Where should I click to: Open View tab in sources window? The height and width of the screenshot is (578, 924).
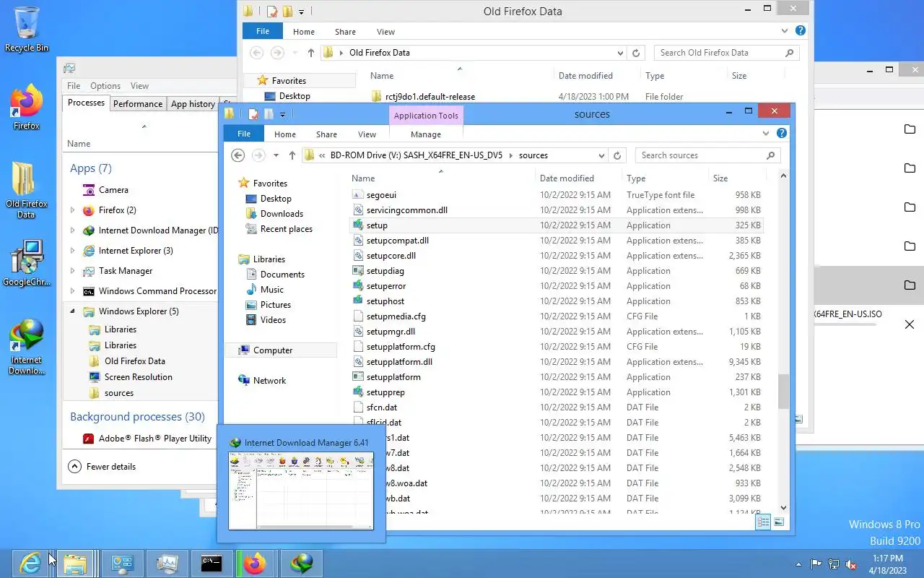tap(367, 134)
